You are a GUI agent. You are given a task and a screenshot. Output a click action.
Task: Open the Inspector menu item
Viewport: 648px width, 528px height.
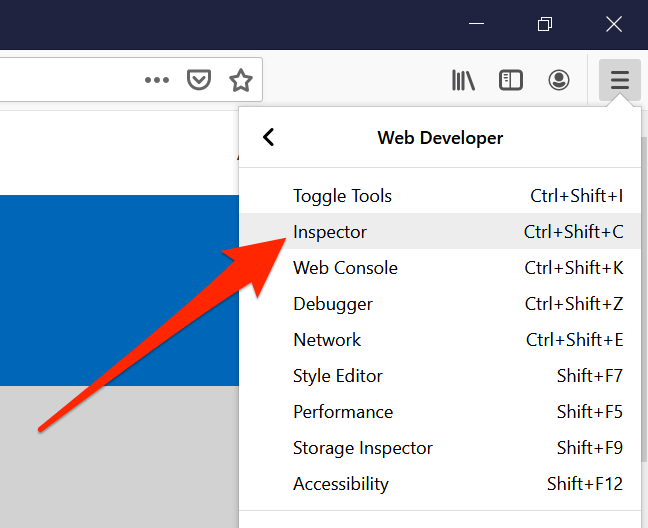click(330, 232)
